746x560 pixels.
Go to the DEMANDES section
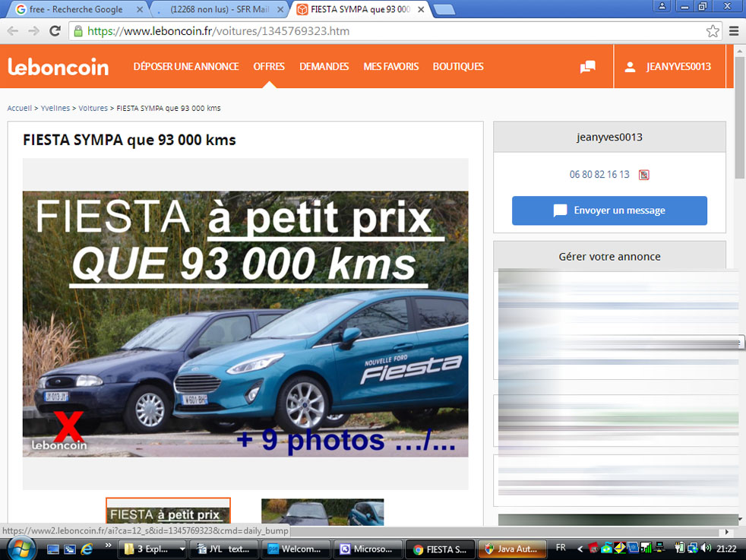(324, 67)
